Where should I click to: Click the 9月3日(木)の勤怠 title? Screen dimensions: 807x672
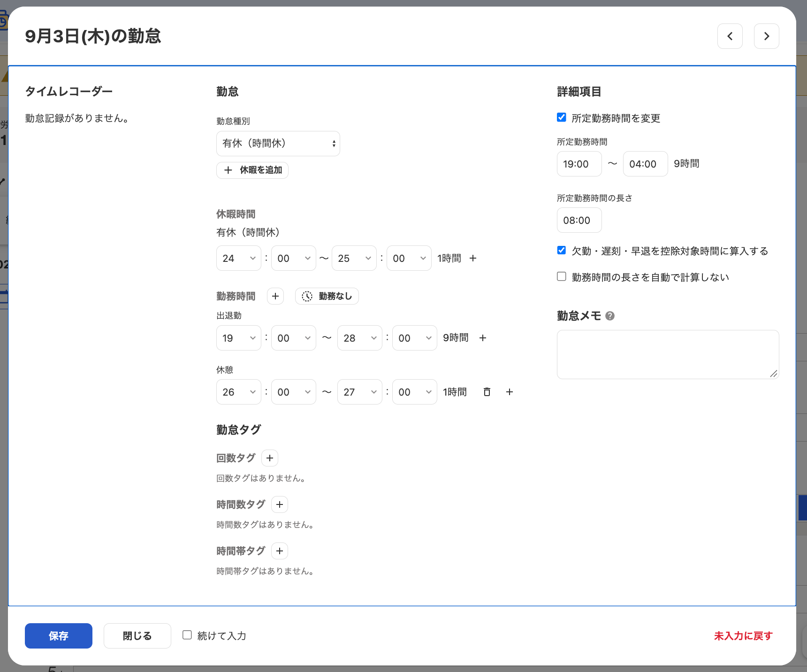click(x=93, y=36)
